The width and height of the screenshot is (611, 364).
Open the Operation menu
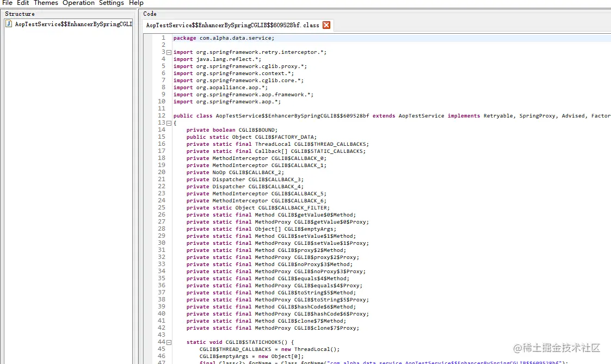78,3
